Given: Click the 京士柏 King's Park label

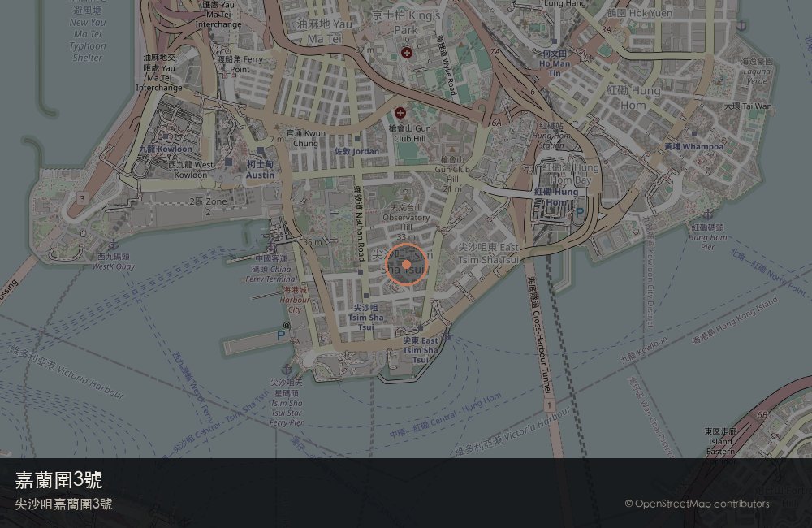Looking at the screenshot, I should coord(406,22).
